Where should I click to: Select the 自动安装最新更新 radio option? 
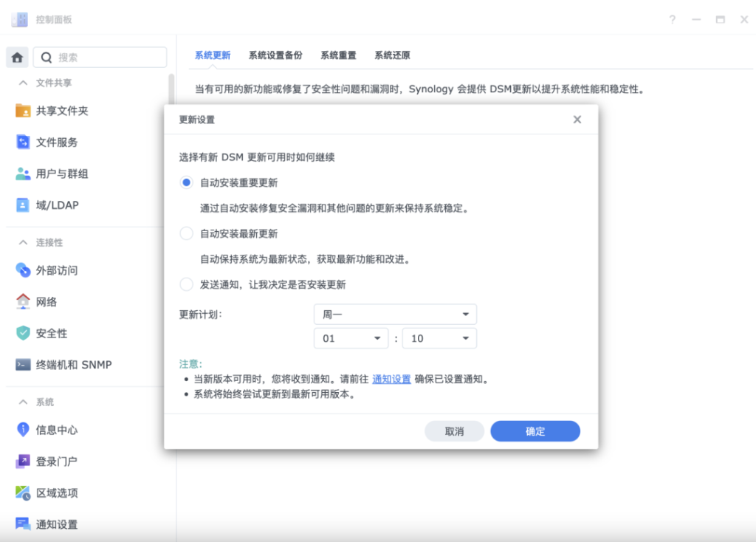click(x=187, y=233)
